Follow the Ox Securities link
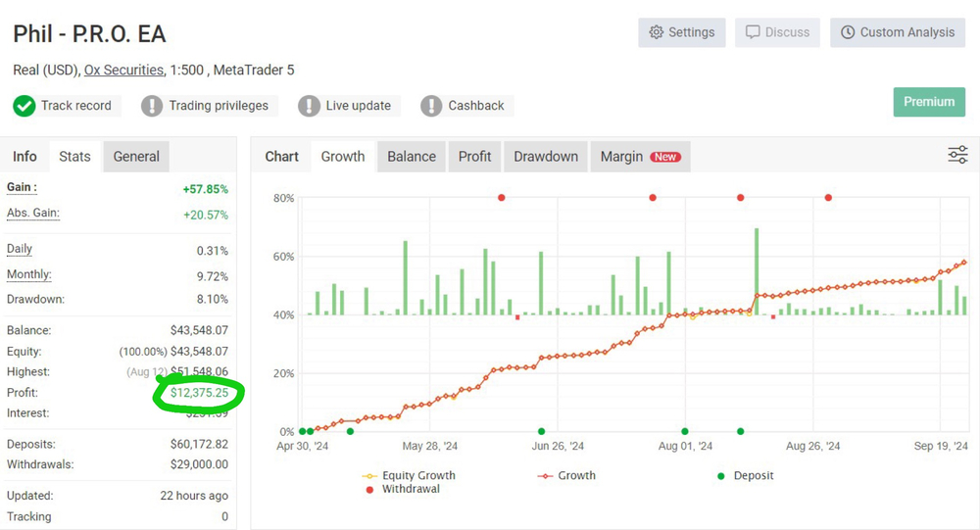The width and height of the screenshot is (980, 530). pyautogui.click(x=123, y=70)
